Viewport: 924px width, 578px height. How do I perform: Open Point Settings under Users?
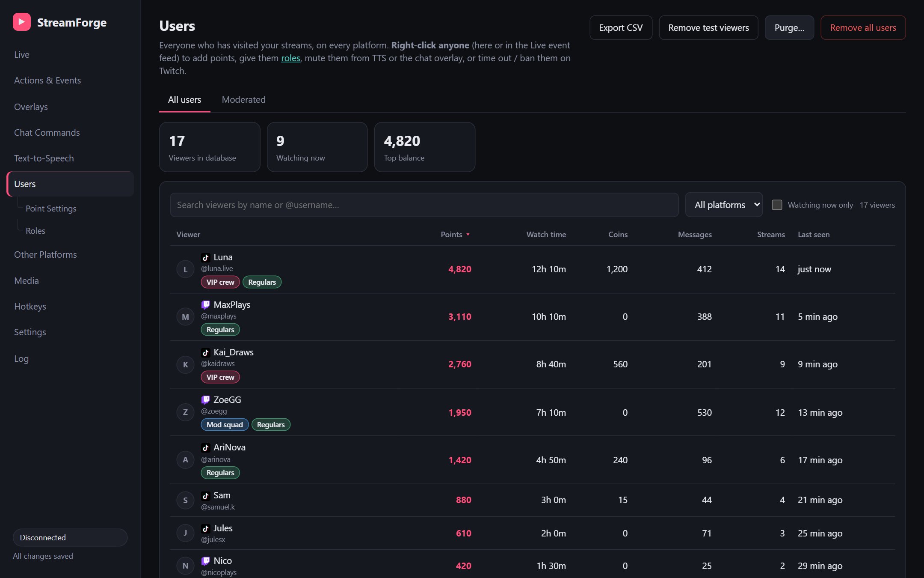51,209
